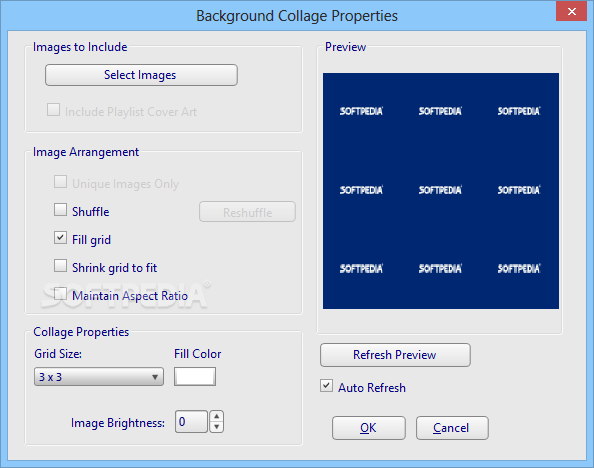
Task: Close the Background Collage Properties dialog
Action: (x=571, y=11)
